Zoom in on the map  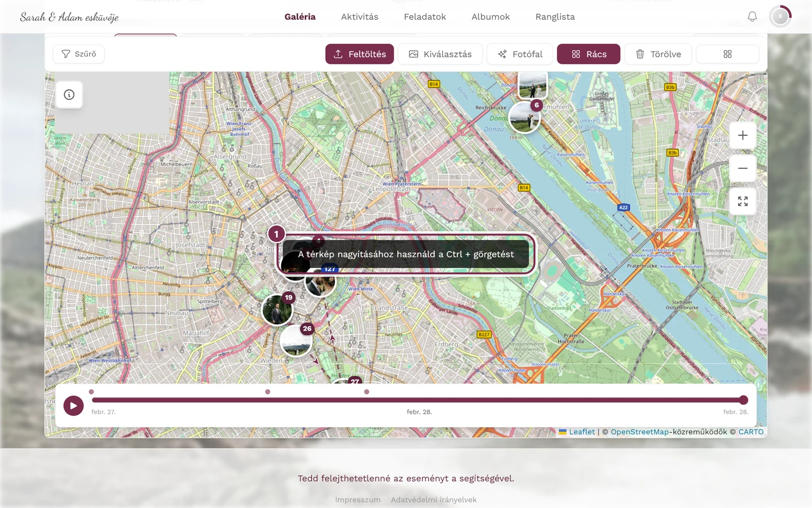[x=743, y=135]
